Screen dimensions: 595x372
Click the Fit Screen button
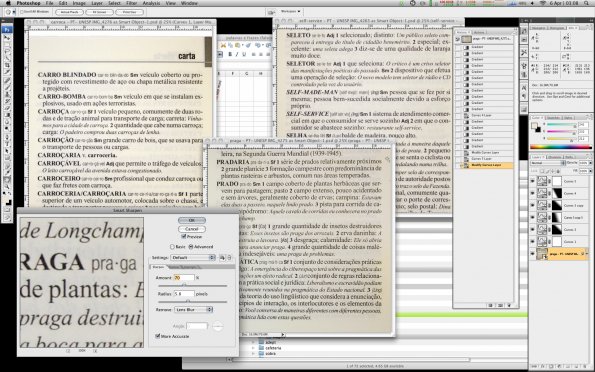(99, 12)
